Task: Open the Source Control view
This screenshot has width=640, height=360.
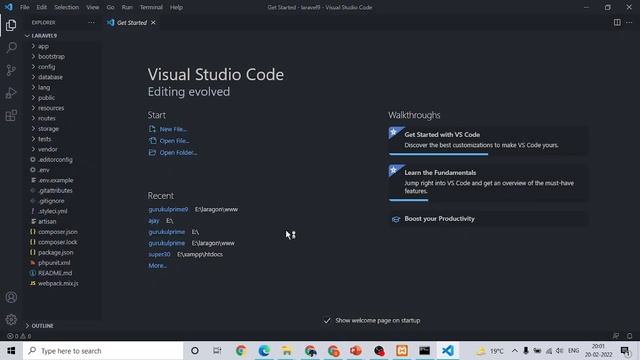Action: (11, 70)
